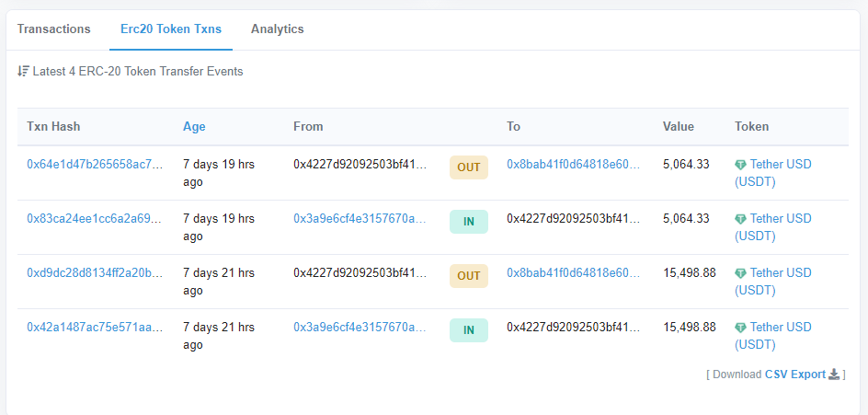The height and width of the screenshot is (415, 868).
Task: Click '7 days 19 hrs ago' in second row
Action: point(219,227)
